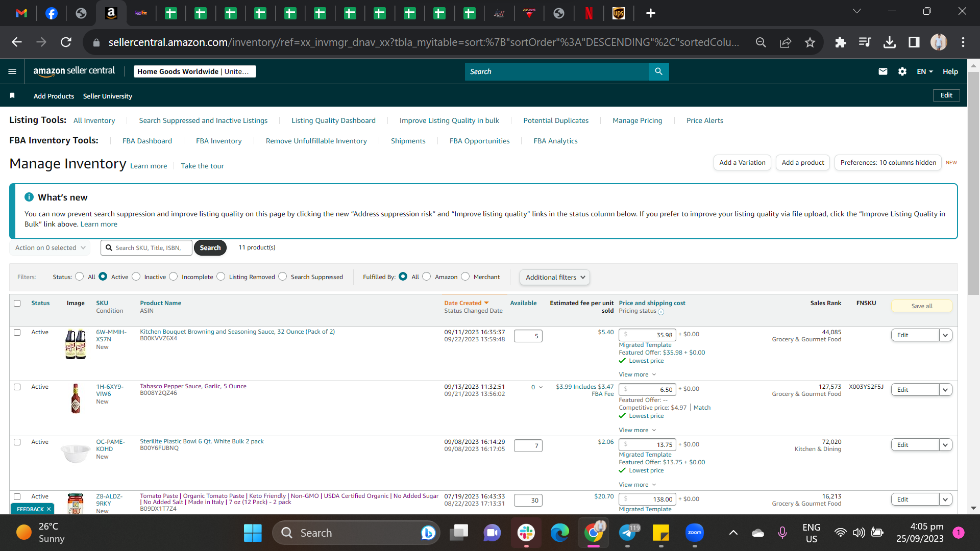The height and width of the screenshot is (551, 980).
Task: Click the bookmark flag icon beside Add Products
Action: coord(12,95)
